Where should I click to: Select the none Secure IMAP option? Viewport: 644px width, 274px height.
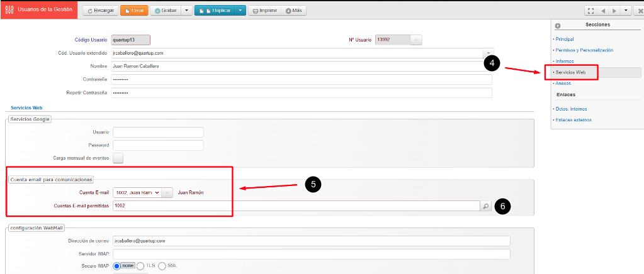[x=116, y=266]
